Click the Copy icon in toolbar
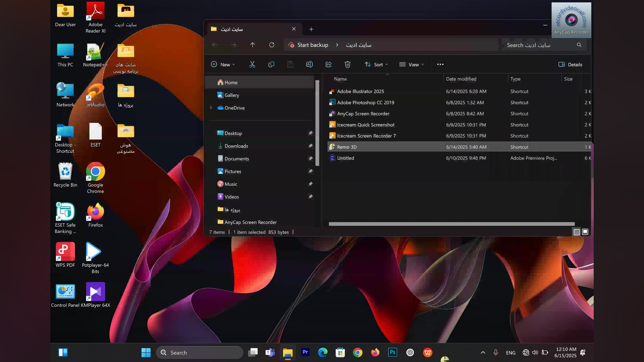The image size is (644, 362). pos(271,64)
